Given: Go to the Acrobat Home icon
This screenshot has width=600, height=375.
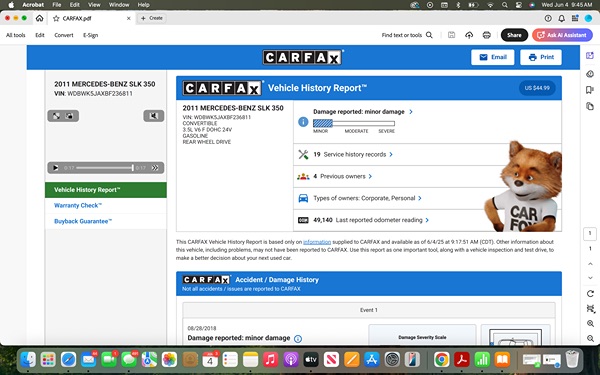Looking at the screenshot, I should coord(39,18).
